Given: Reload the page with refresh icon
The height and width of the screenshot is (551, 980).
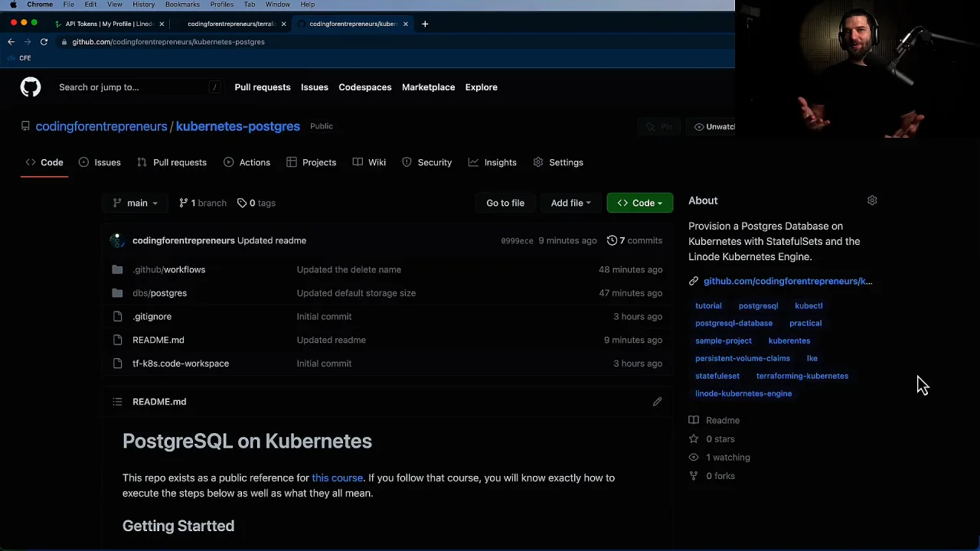Looking at the screenshot, I should coord(44,42).
